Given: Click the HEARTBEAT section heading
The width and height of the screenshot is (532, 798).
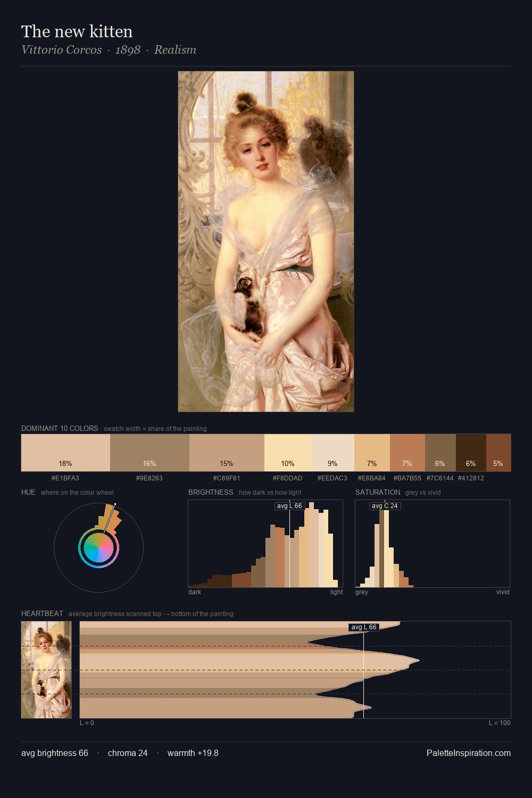Looking at the screenshot, I should click(42, 613).
